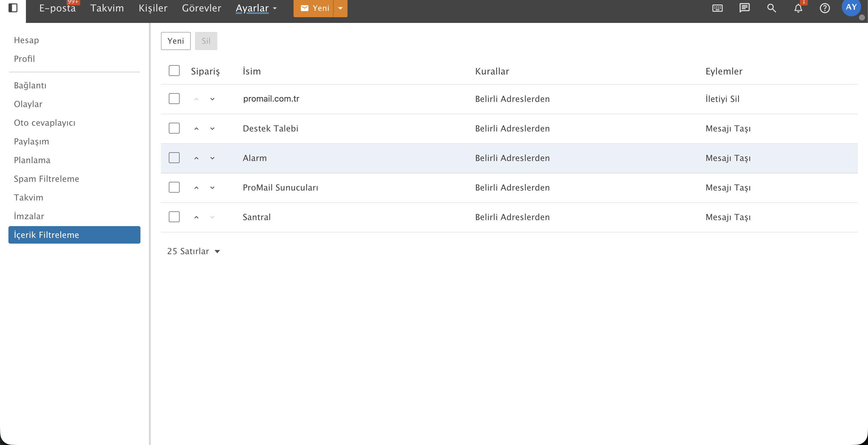Viewport: 868px width, 445px height.
Task: Check the Alarm row checkbox
Action: 174,158
